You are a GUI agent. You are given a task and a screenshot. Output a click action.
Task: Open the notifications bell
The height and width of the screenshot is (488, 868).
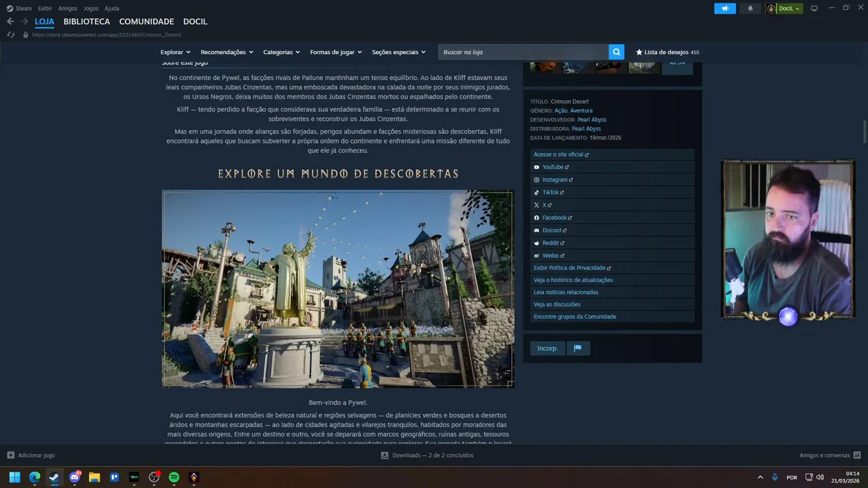(750, 8)
